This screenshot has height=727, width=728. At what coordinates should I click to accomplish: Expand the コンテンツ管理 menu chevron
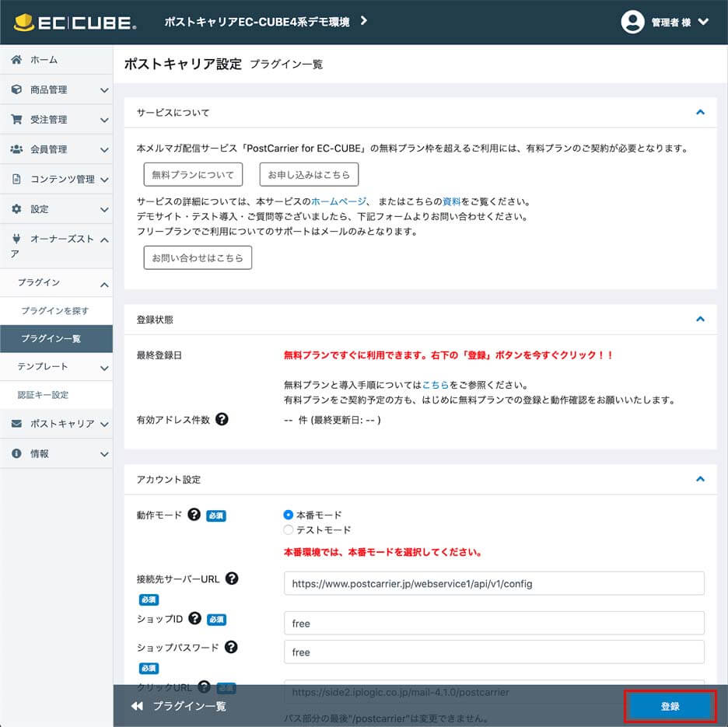(x=104, y=180)
